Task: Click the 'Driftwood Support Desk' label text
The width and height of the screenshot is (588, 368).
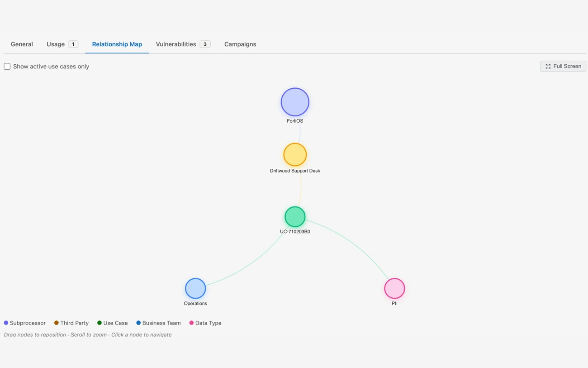Action: point(295,171)
